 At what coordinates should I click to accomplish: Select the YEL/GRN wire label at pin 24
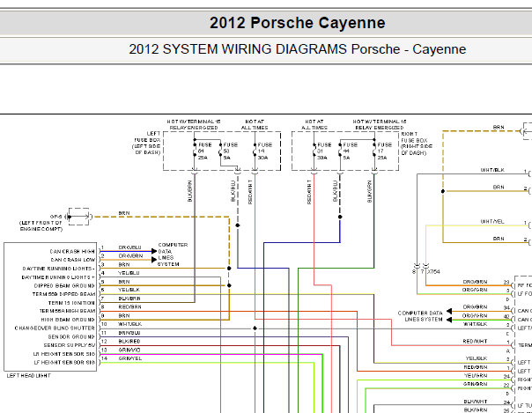click(x=476, y=376)
